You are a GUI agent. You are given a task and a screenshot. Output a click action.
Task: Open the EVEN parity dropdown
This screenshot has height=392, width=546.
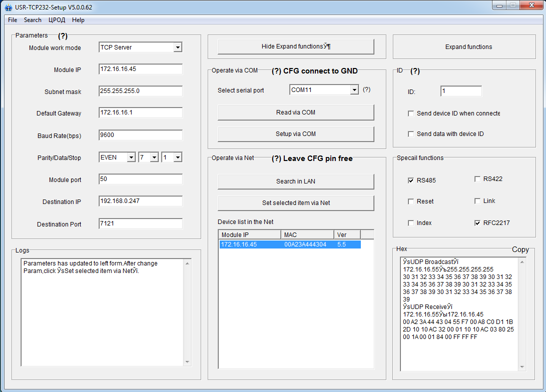(131, 157)
